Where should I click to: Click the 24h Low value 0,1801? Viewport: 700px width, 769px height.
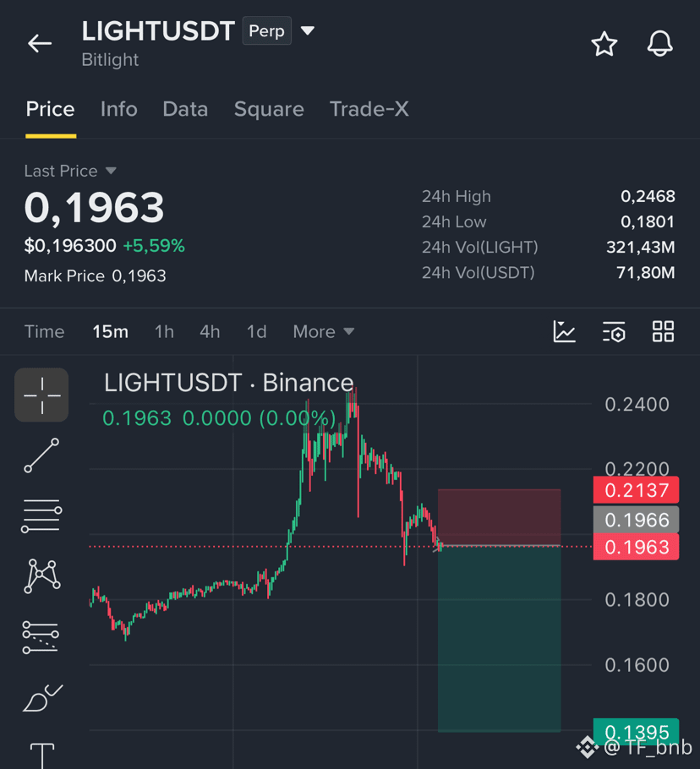pyautogui.click(x=648, y=221)
